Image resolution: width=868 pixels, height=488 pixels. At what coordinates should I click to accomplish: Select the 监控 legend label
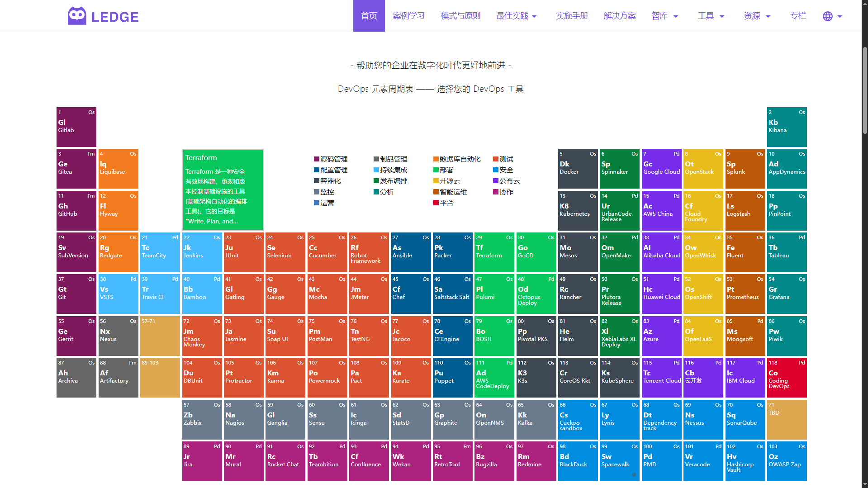(x=327, y=192)
